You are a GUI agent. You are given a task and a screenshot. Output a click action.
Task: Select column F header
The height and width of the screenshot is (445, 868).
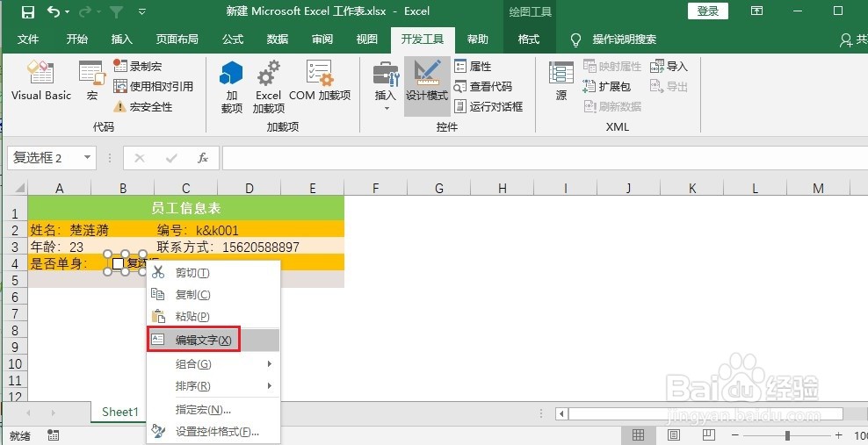pyautogui.click(x=376, y=189)
